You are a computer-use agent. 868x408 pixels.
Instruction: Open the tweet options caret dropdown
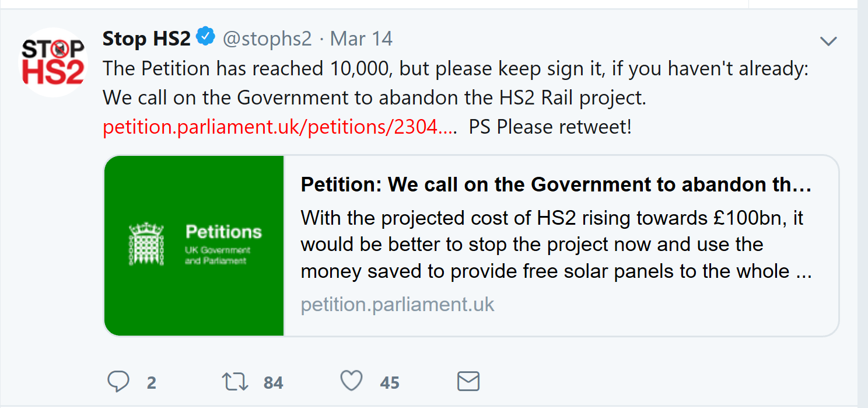pos(828,41)
